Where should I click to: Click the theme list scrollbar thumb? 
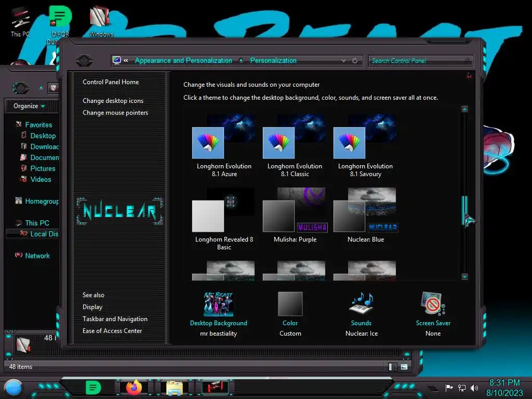pyautogui.click(x=464, y=210)
